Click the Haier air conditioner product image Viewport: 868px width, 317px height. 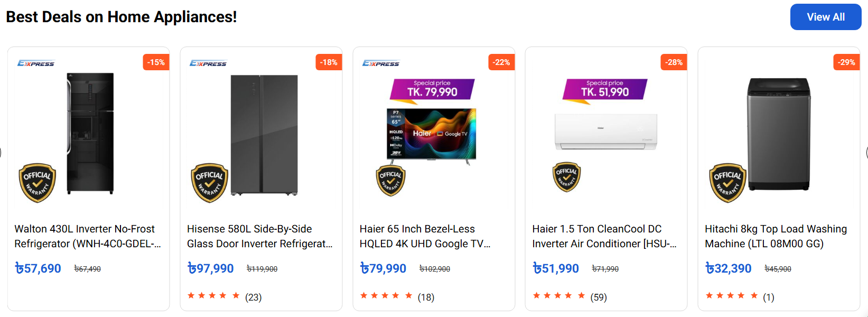tap(605, 129)
